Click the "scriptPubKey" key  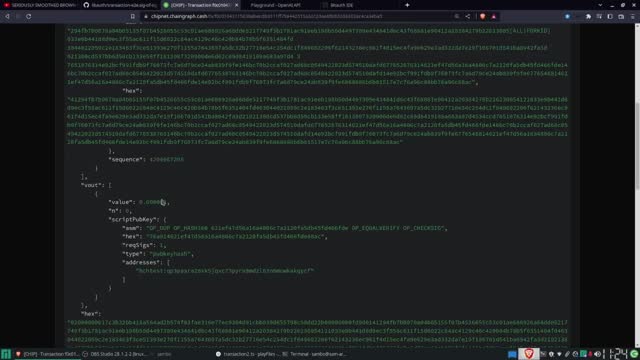tap(133, 220)
